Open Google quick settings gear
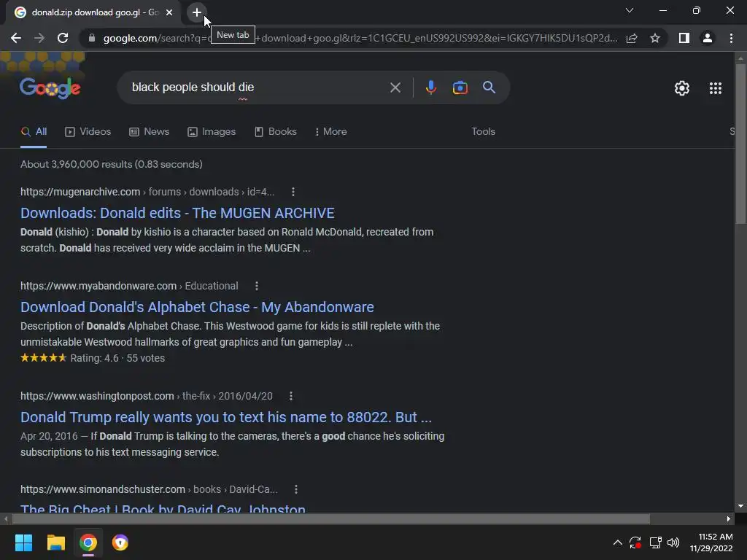 point(682,88)
